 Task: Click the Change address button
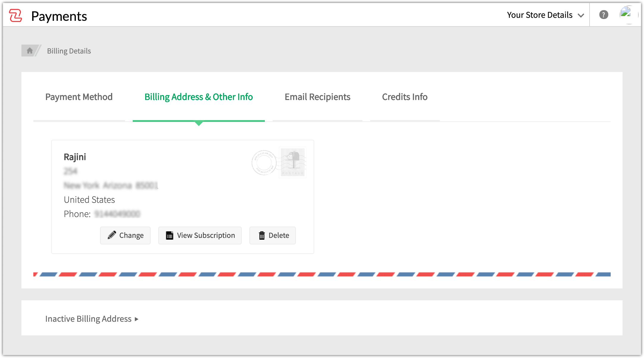125,235
